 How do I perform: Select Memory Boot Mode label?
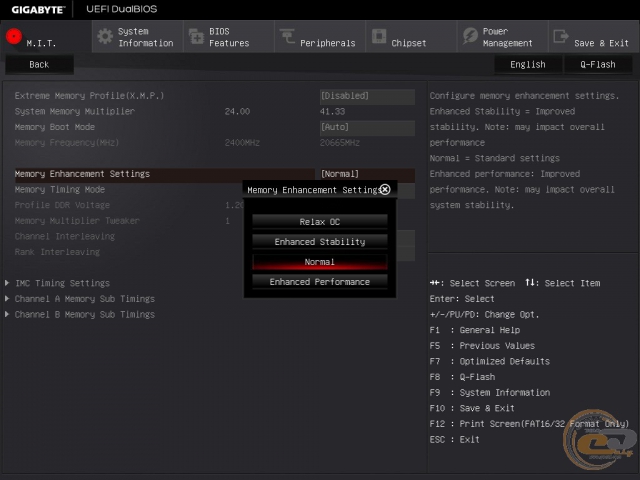pos(55,127)
